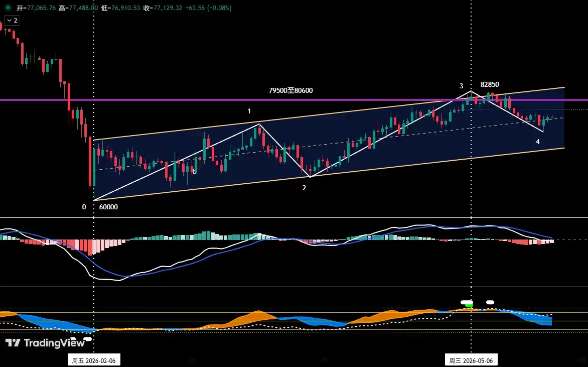Select the 周三 2026-05-06 date label

click(x=471, y=360)
